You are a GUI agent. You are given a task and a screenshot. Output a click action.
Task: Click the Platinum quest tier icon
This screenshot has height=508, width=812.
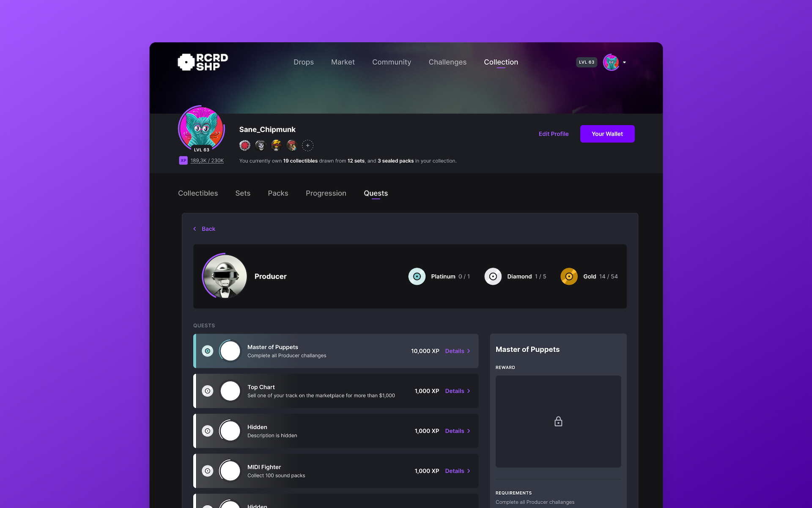pyautogui.click(x=417, y=276)
